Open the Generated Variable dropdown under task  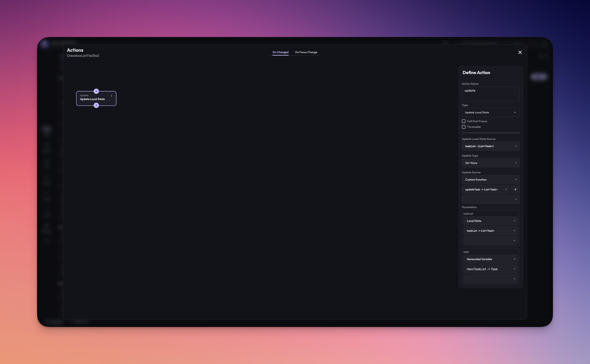click(490, 259)
